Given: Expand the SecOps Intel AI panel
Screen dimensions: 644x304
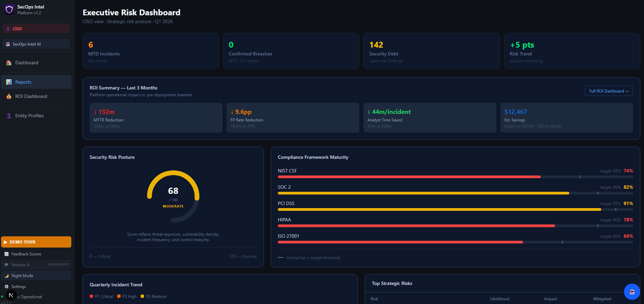Looking at the screenshot, I should (36, 44).
